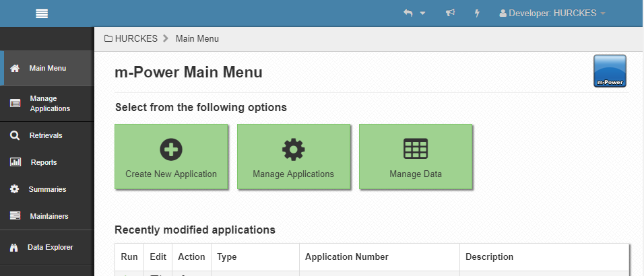
Task: Open Maintainers in sidebar
Action: click(x=47, y=216)
